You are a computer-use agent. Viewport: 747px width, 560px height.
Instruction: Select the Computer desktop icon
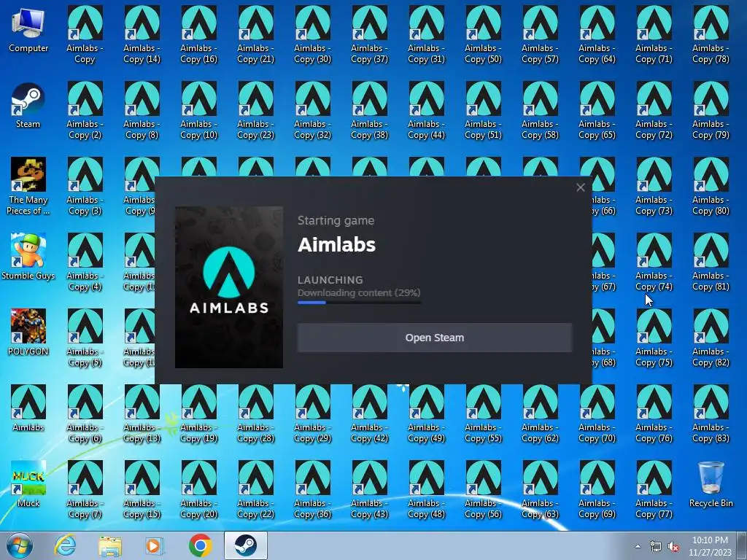(x=28, y=30)
